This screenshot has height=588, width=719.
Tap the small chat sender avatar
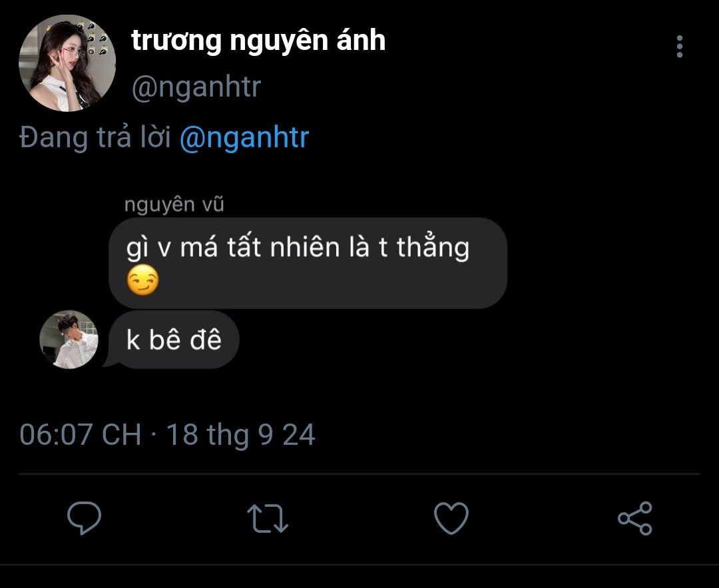coord(69,340)
